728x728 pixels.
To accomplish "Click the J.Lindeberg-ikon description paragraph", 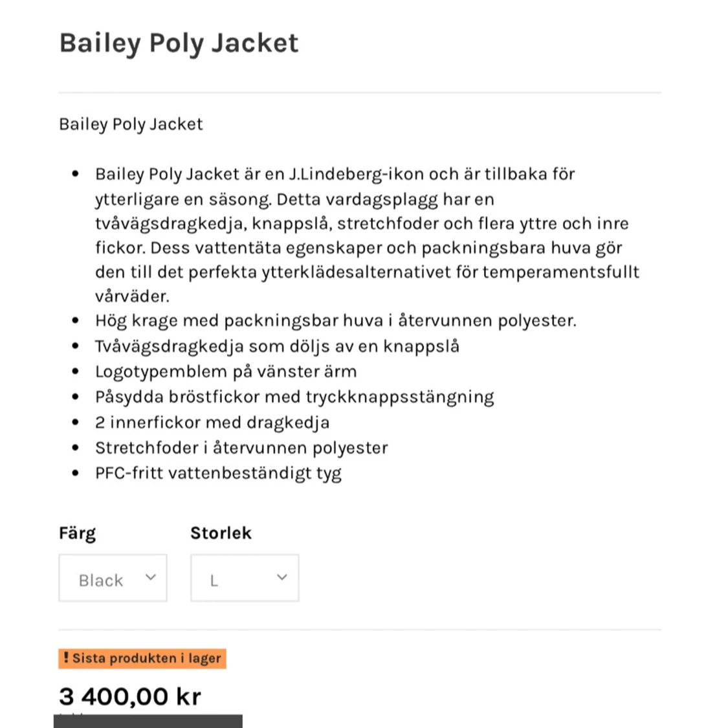I will coord(366,235).
